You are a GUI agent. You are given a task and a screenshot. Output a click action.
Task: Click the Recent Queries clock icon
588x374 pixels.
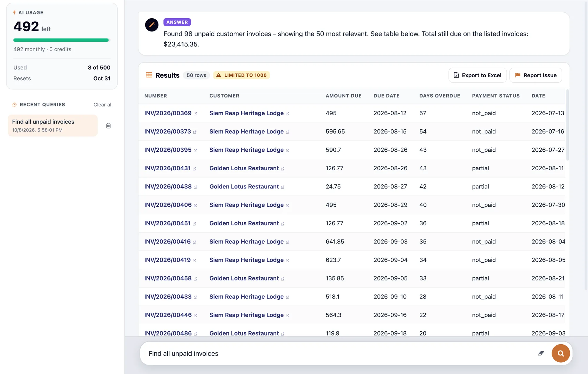pyautogui.click(x=14, y=105)
